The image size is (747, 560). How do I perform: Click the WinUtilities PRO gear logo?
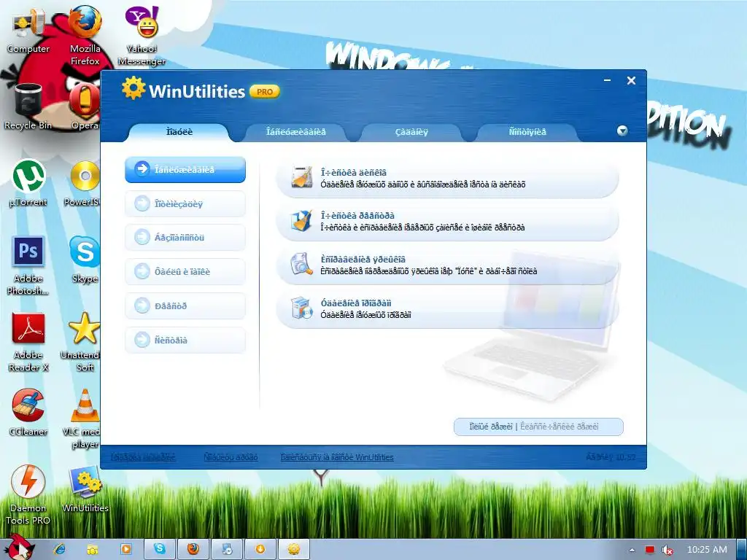coord(133,88)
